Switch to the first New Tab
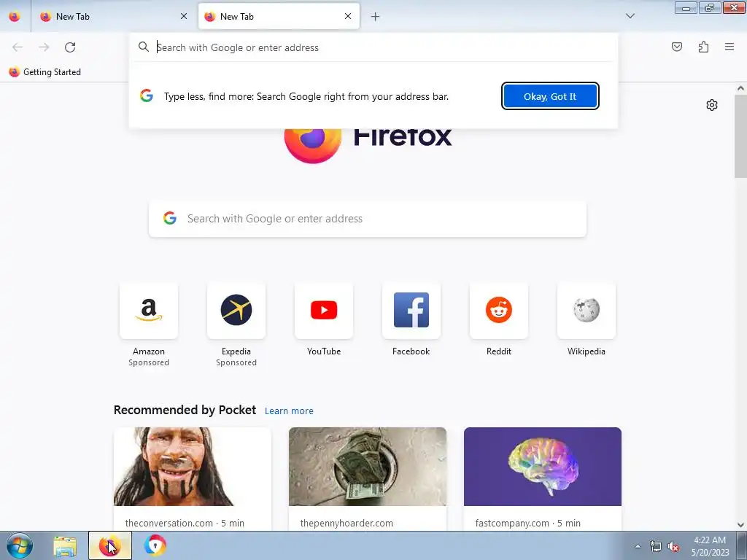 pos(115,16)
